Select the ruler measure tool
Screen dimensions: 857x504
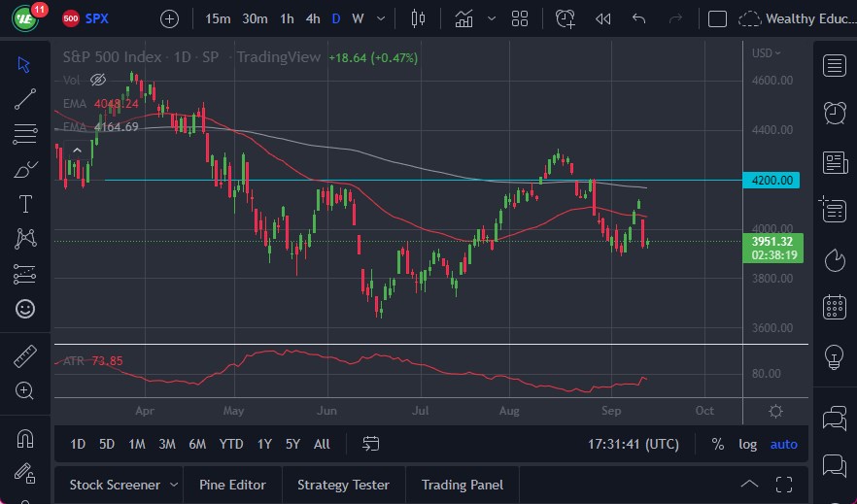click(x=25, y=355)
